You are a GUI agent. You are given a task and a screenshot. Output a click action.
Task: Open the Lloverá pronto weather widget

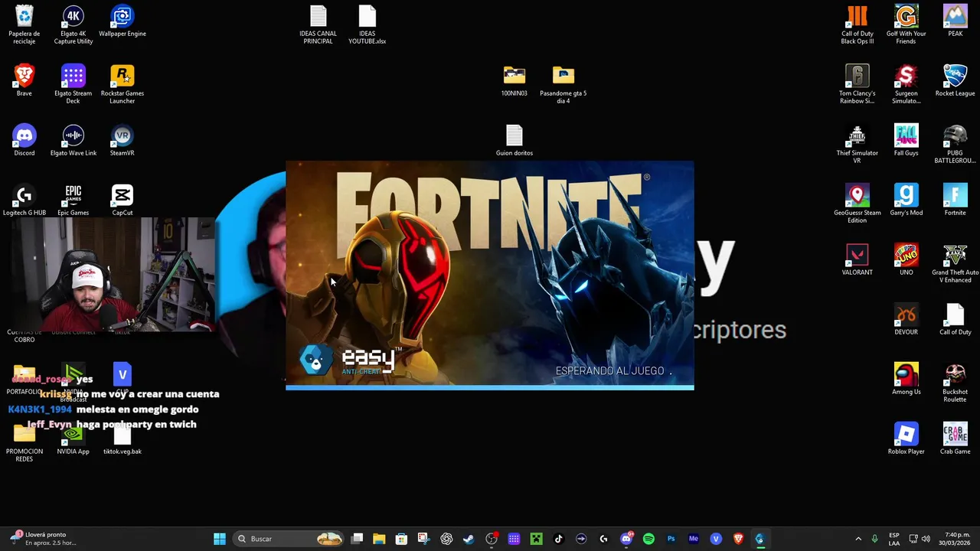click(x=43, y=539)
